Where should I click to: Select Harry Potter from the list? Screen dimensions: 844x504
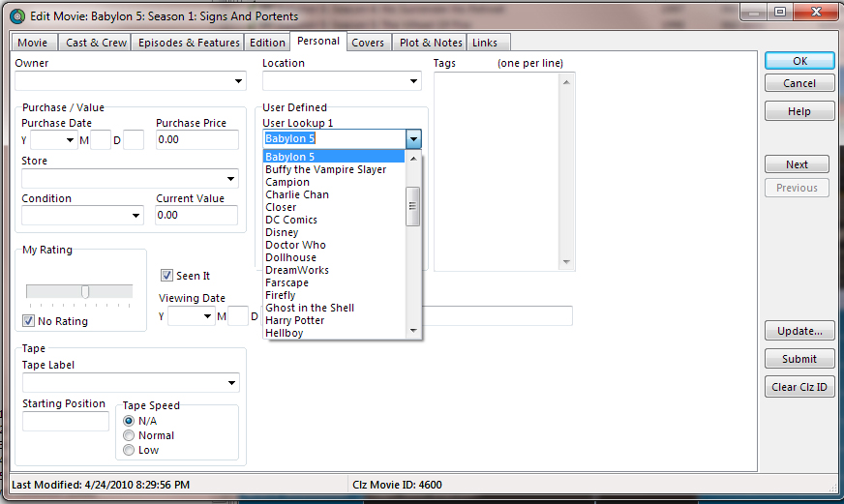click(x=334, y=320)
